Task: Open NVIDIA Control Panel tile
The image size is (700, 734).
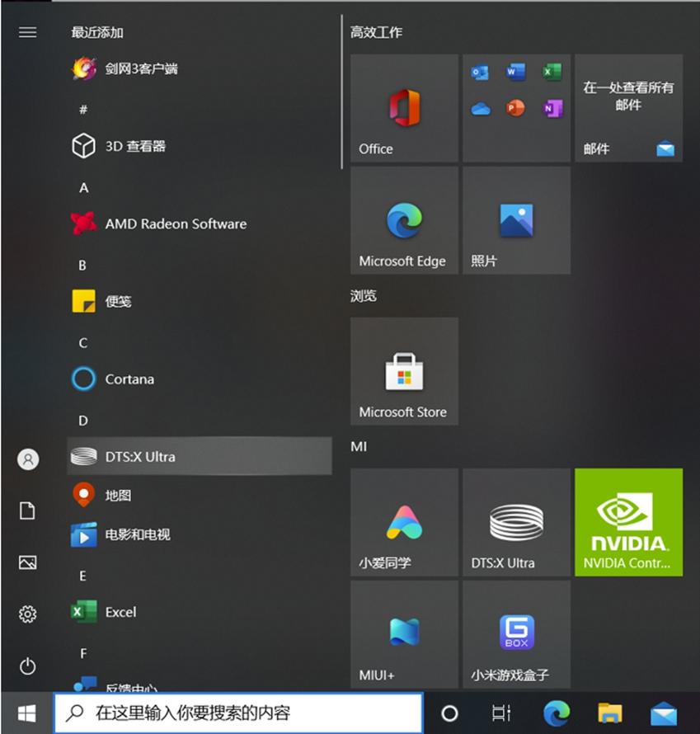Action: coord(628,522)
